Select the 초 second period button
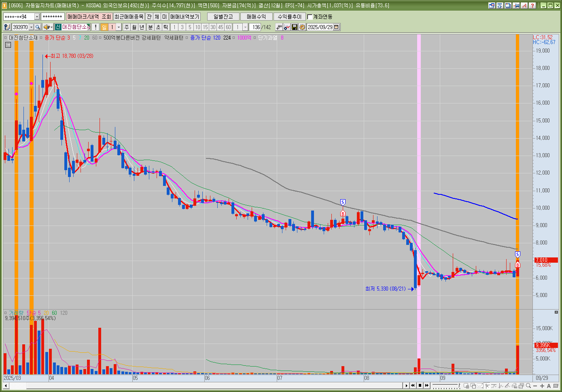The height and width of the screenshot is (392, 562). coord(158,27)
